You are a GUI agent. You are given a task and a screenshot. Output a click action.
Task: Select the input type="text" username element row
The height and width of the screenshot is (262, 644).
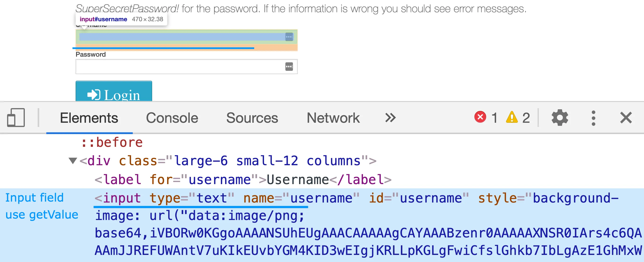[x=322, y=225]
